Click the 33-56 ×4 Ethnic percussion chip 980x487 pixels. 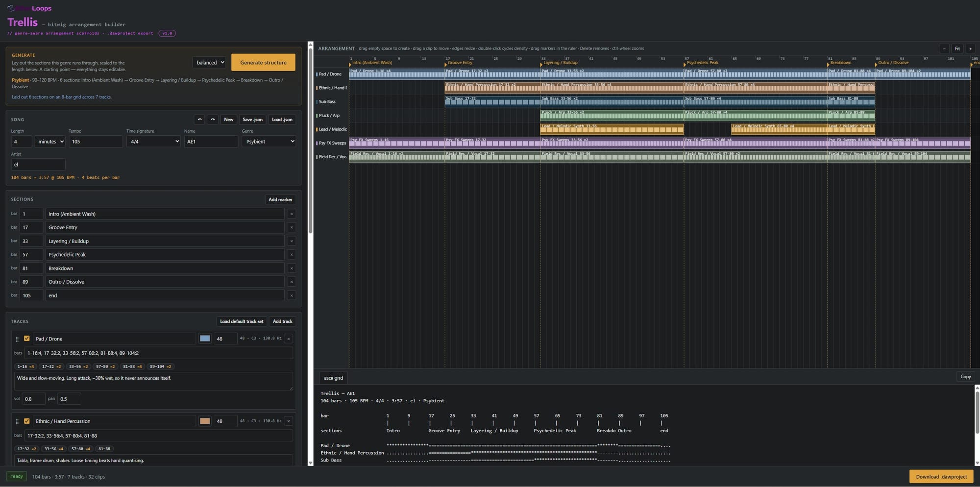pos(54,449)
